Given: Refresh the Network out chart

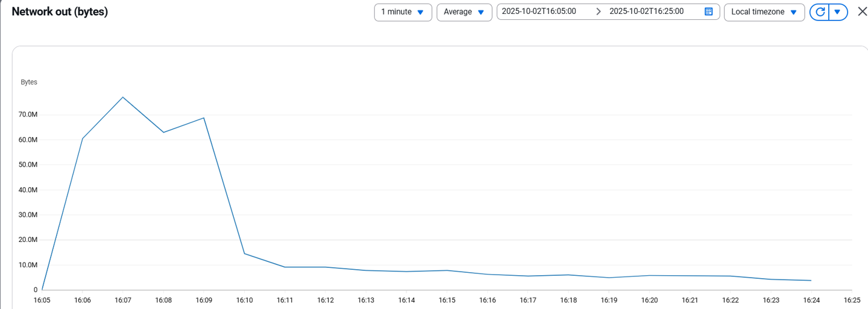Looking at the screenshot, I should point(819,12).
